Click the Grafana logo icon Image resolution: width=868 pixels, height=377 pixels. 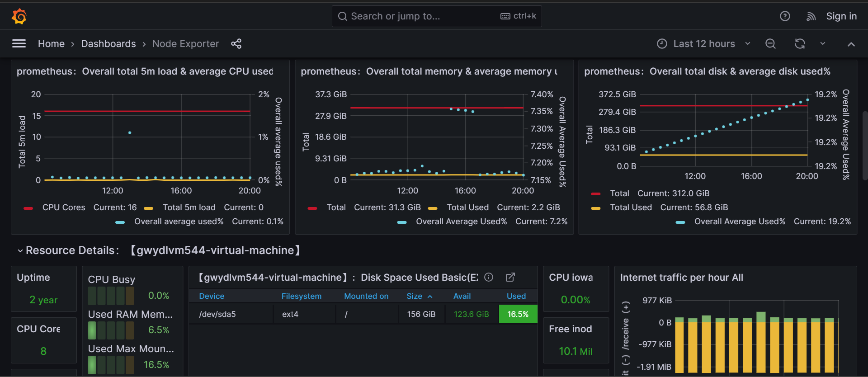(19, 16)
